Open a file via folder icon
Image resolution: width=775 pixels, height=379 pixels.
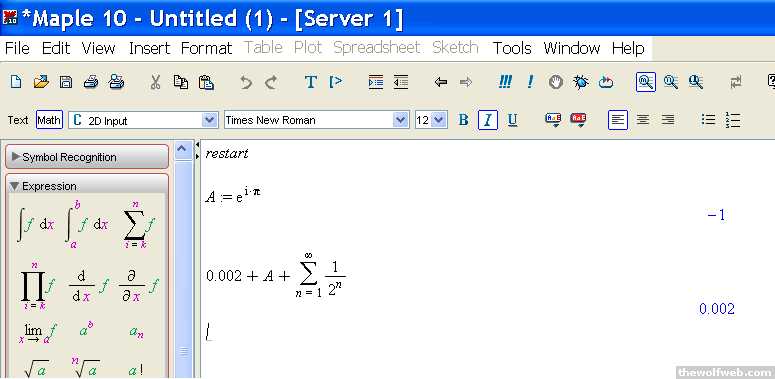[x=41, y=82]
